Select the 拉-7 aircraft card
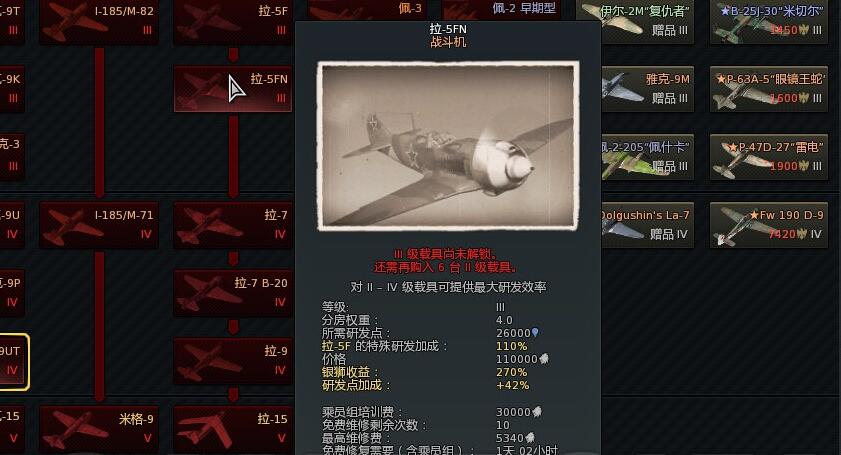 [233, 225]
